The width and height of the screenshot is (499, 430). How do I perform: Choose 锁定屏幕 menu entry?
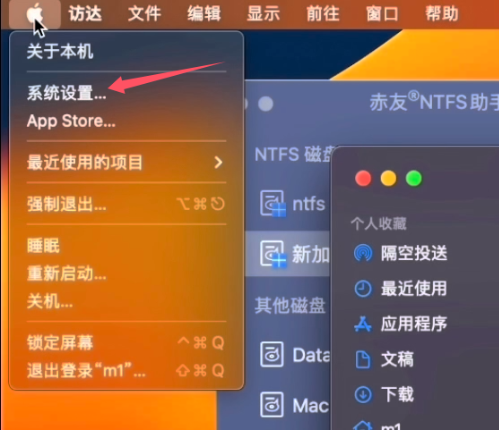(60, 343)
